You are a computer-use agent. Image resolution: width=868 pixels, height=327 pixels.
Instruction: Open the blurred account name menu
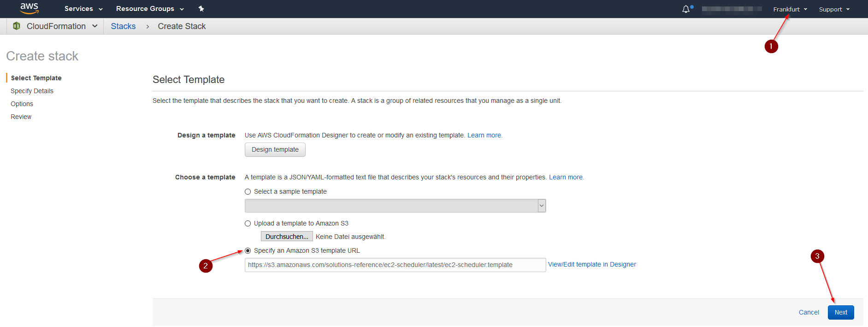[x=732, y=9]
